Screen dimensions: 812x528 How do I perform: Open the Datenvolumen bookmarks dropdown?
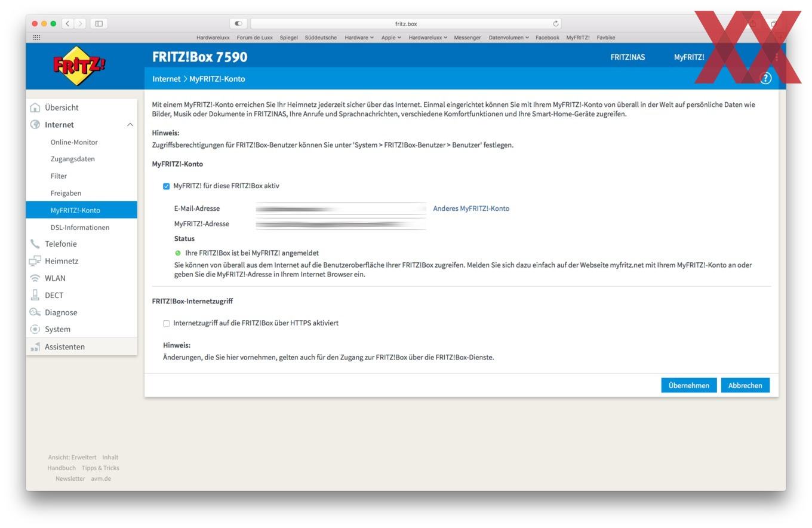tap(508, 38)
